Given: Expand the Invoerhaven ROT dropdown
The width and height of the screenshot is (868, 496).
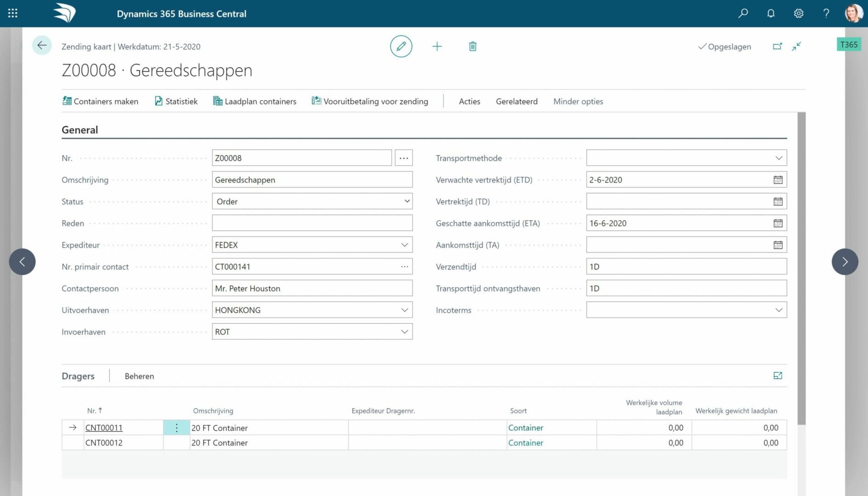Looking at the screenshot, I should pyautogui.click(x=404, y=332).
